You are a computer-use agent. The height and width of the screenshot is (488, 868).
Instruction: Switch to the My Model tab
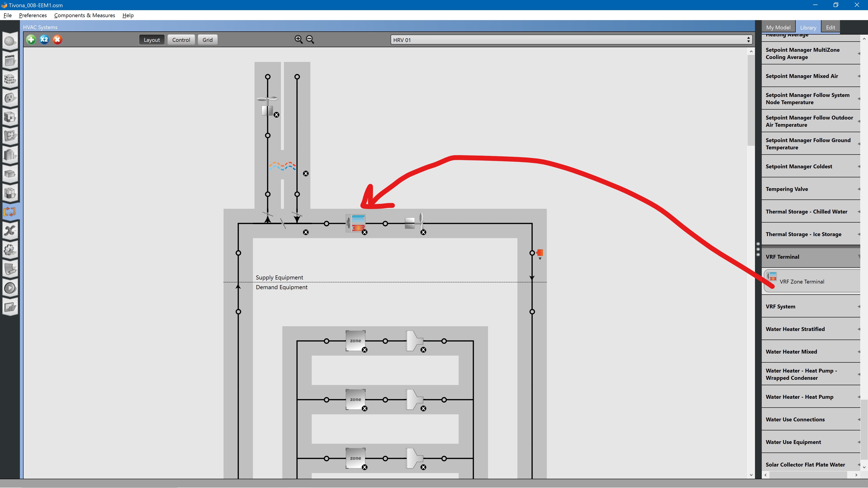coord(778,28)
